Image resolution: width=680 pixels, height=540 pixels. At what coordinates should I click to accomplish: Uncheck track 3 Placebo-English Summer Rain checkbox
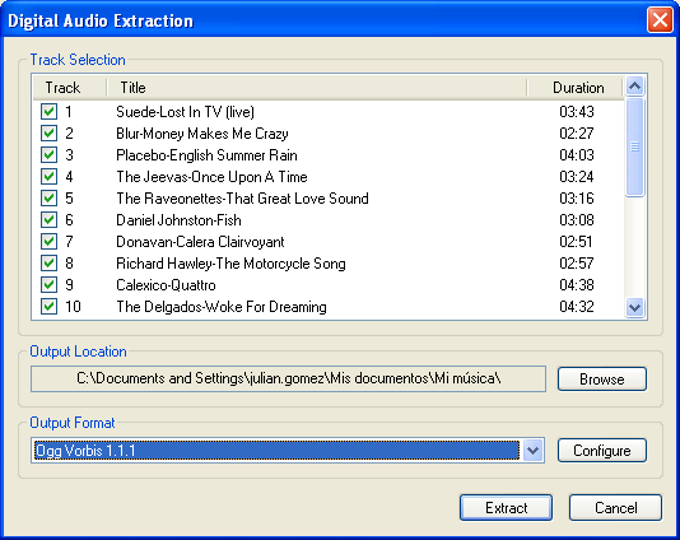point(49,155)
